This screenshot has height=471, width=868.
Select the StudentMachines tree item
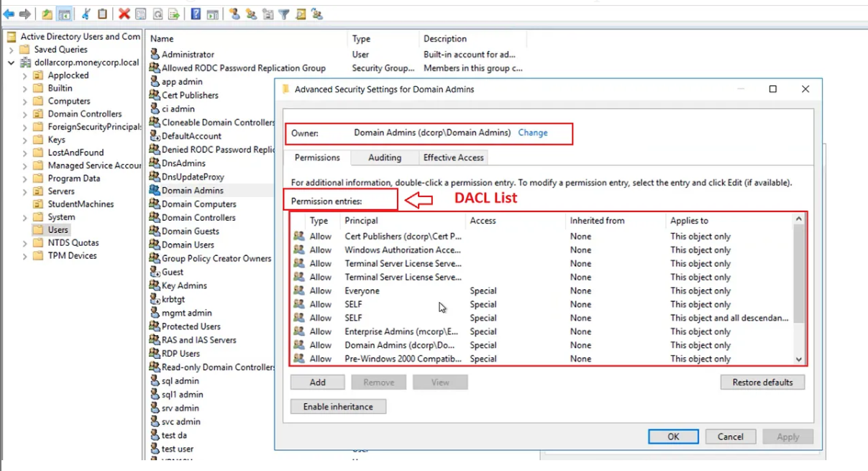click(81, 204)
